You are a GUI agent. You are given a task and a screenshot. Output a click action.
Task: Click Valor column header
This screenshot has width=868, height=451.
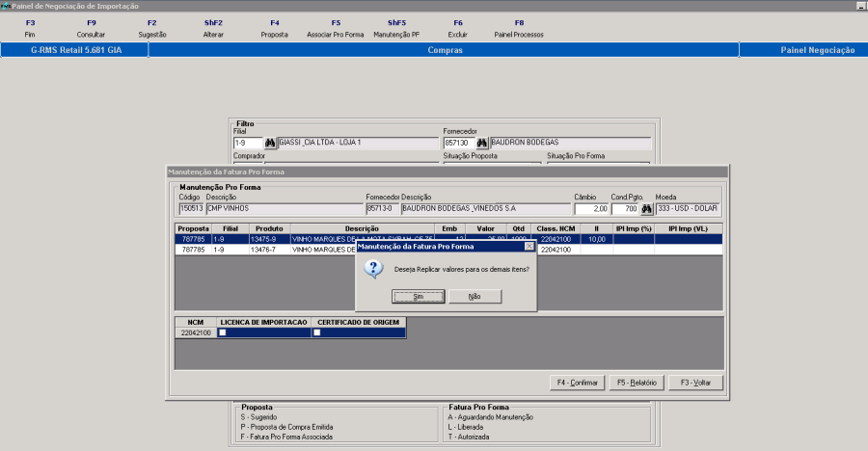coord(485,228)
